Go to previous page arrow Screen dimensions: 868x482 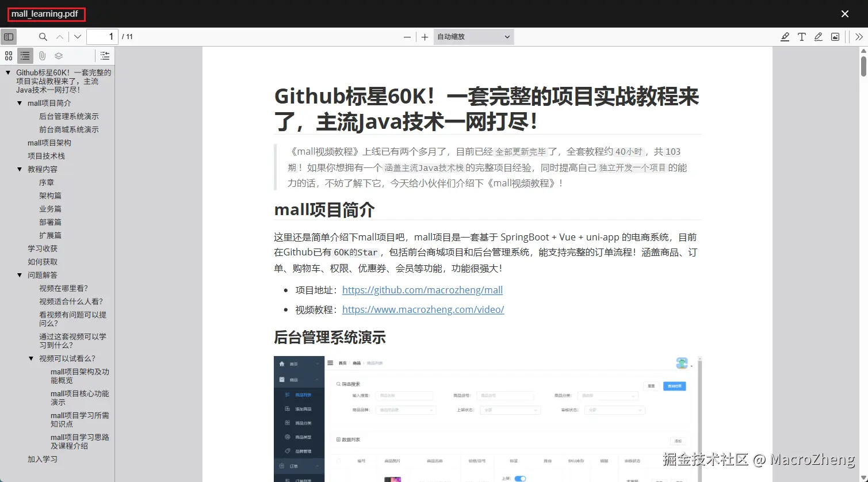[60, 37]
